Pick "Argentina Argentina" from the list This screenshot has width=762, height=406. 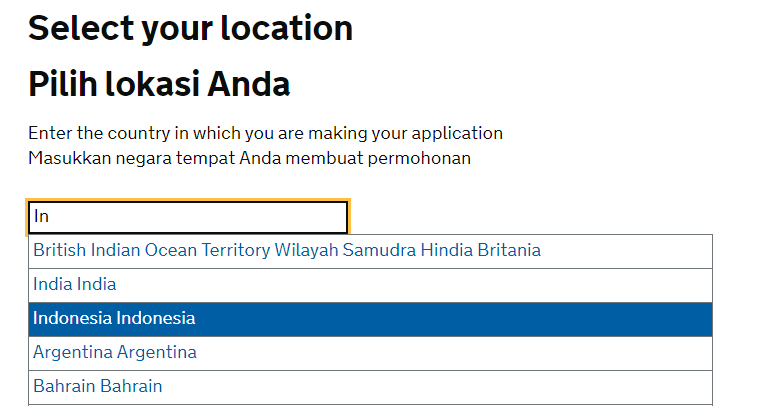[115, 352]
